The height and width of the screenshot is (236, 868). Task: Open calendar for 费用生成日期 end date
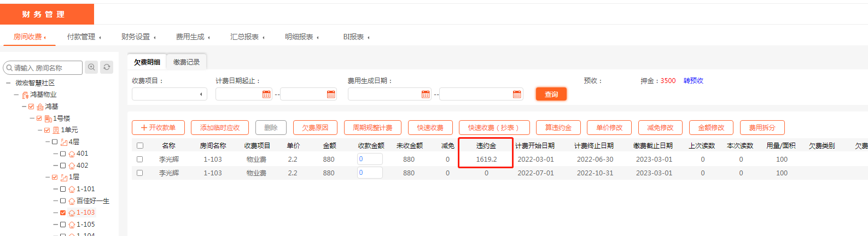[517, 95]
